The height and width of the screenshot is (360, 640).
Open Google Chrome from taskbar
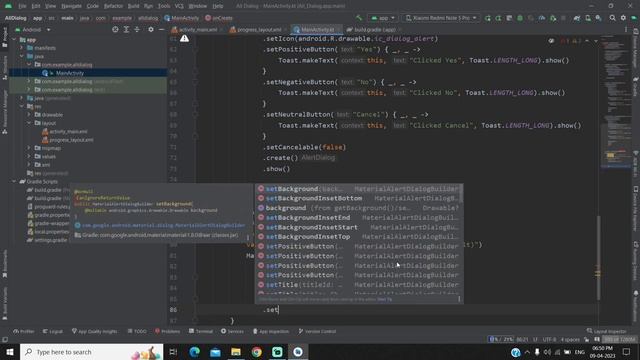point(257,352)
